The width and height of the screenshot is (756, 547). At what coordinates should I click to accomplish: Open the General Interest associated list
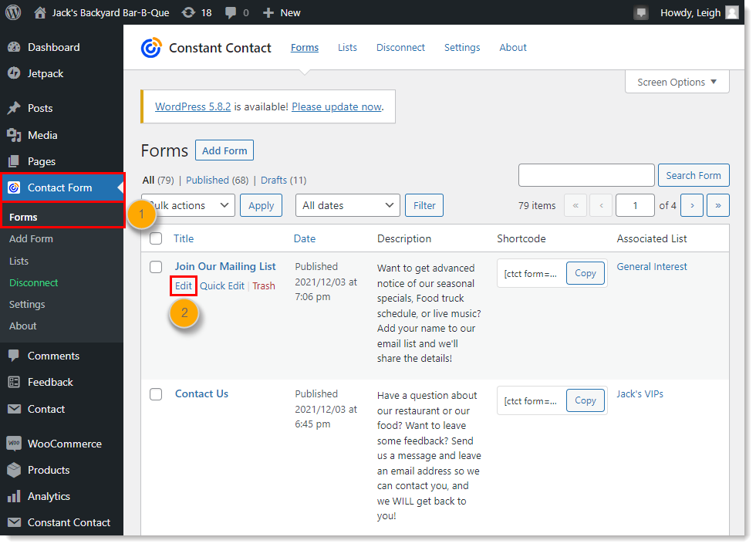652,266
